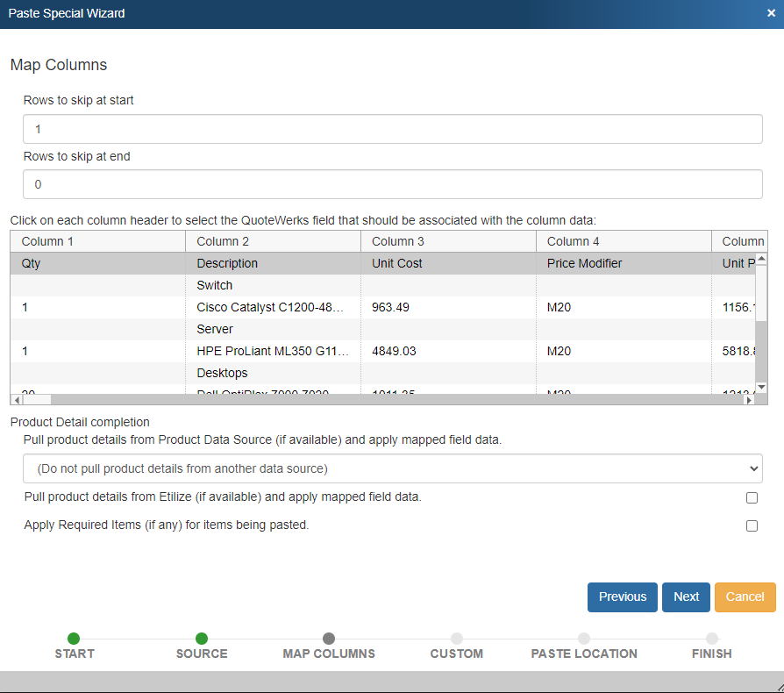Select Column 2 header to map field
Image resolution: width=784 pixels, height=693 pixels.
coord(273,241)
